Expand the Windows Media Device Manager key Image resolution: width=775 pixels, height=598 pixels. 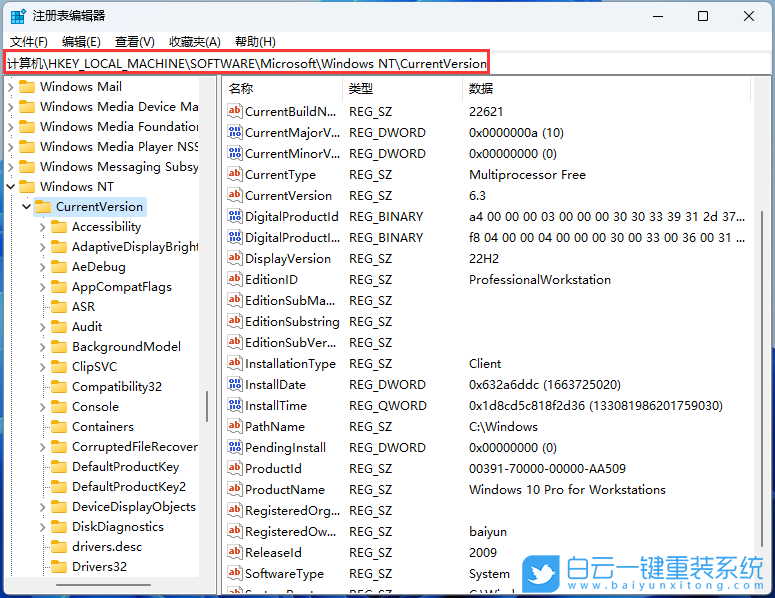point(11,107)
